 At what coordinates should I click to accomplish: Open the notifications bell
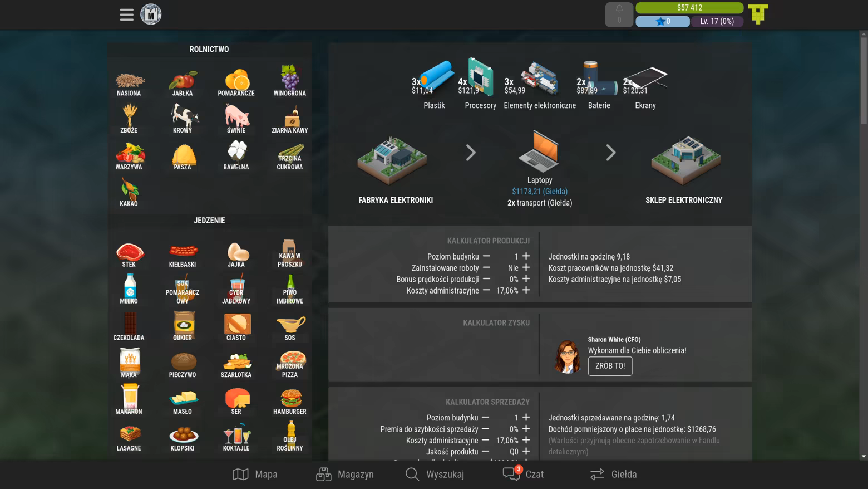coord(619,14)
